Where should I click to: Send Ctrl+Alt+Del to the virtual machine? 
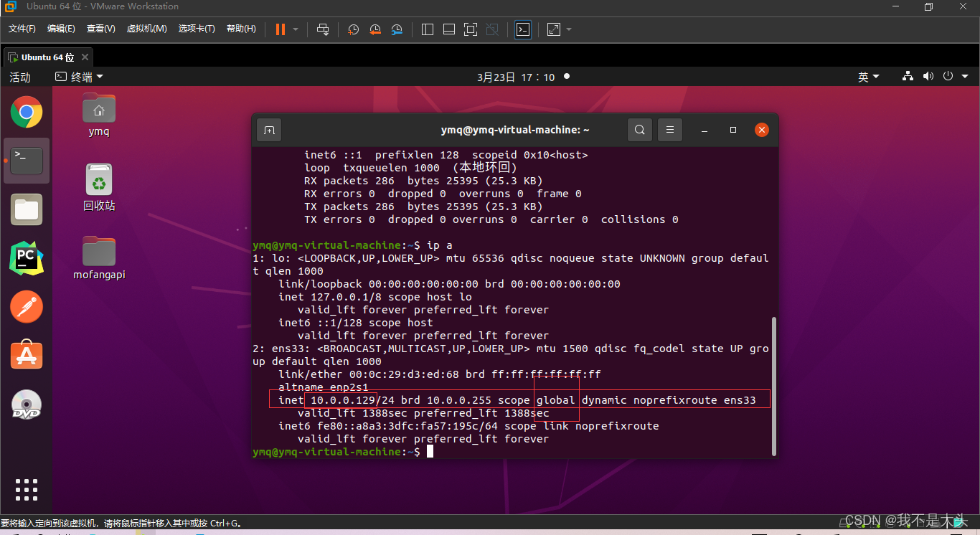point(323,29)
